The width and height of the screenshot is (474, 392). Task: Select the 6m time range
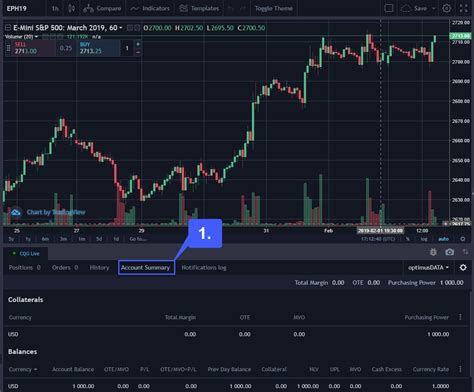(45, 239)
